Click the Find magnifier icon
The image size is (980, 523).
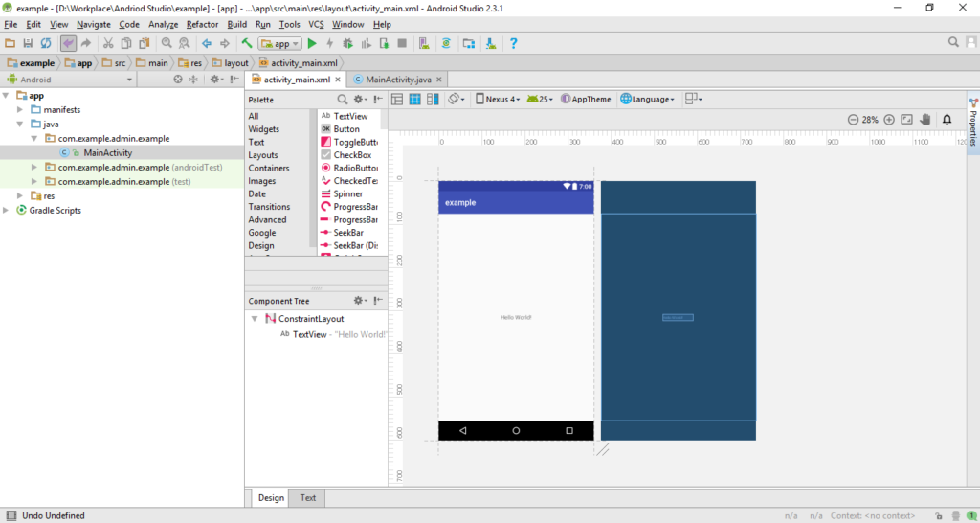[x=167, y=43]
